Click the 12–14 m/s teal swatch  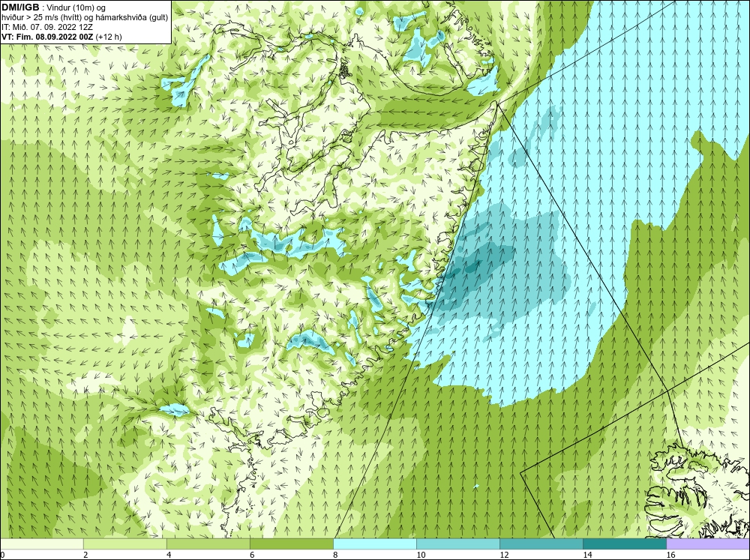541,544
